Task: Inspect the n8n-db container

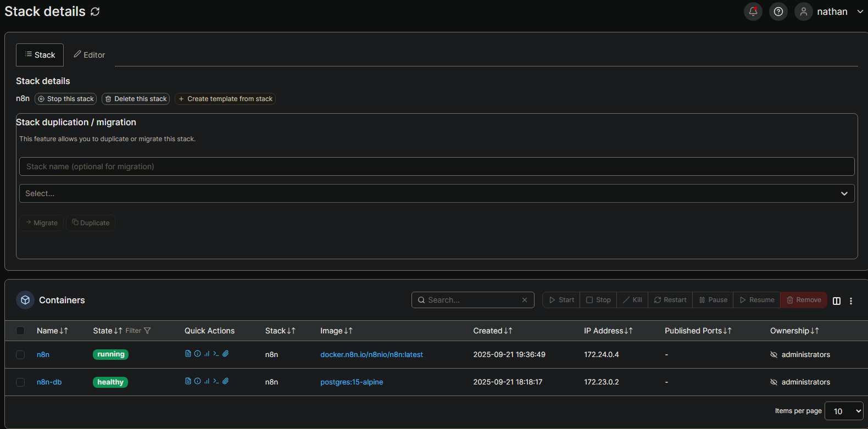Action: click(x=197, y=381)
